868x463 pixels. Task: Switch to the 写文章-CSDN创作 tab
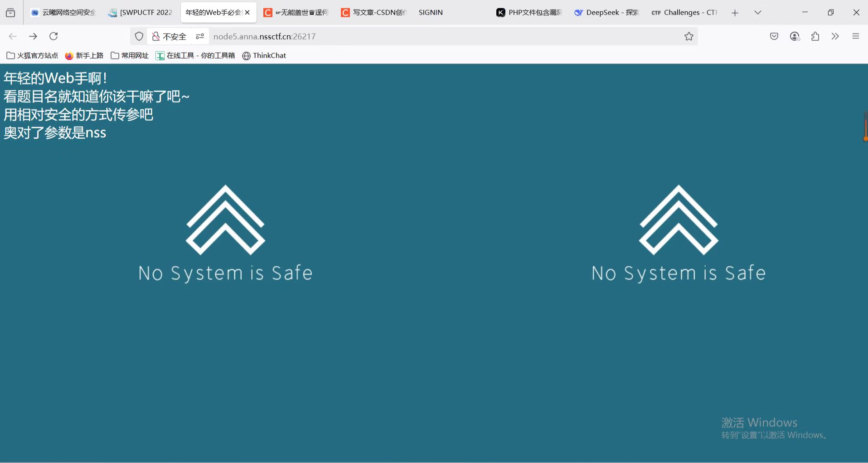(374, 13)
